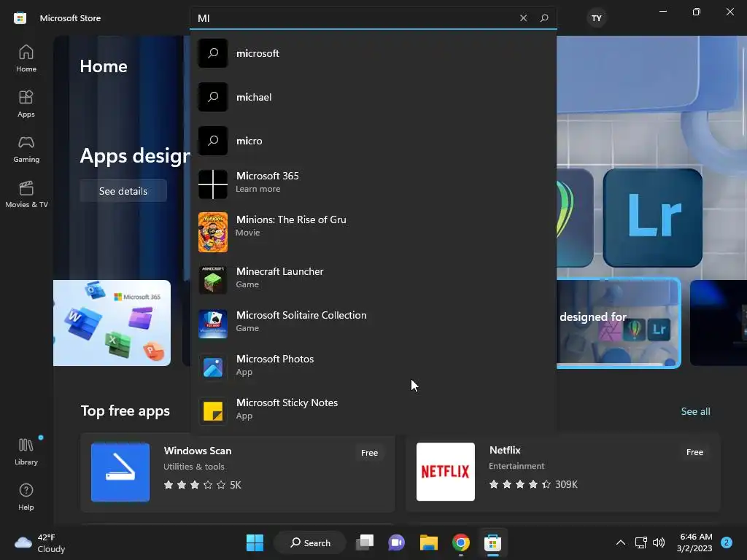
Task: Choose the Microsoft Sticky Notes result
Action: [x=373, y=411]
